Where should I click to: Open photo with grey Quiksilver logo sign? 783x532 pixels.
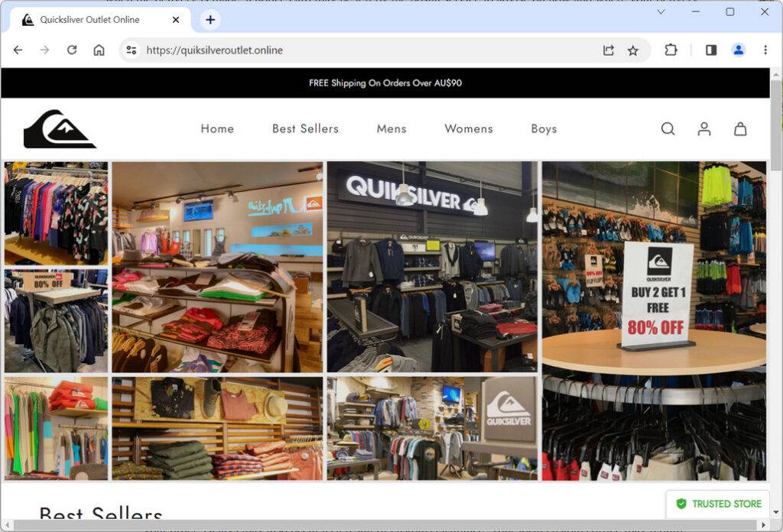click(x=433, y=429)
